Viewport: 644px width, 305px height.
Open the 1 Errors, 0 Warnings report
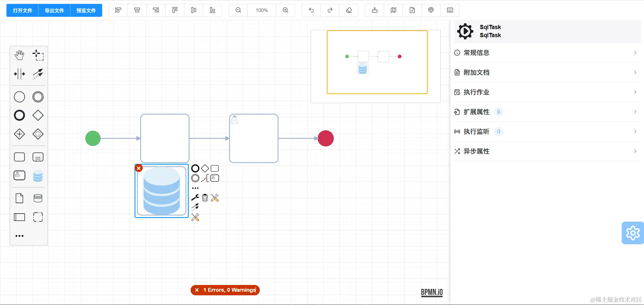click(x=225, y=290)
